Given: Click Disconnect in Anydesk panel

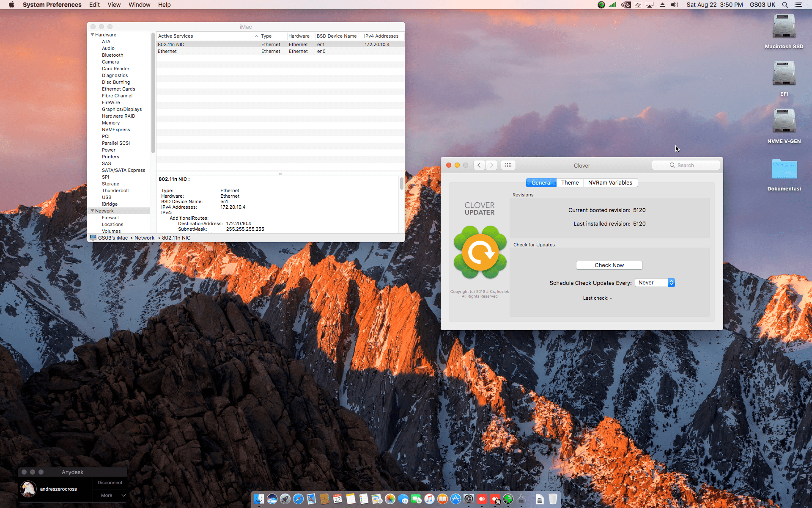Looking at the screenshot, I should 110,483.
